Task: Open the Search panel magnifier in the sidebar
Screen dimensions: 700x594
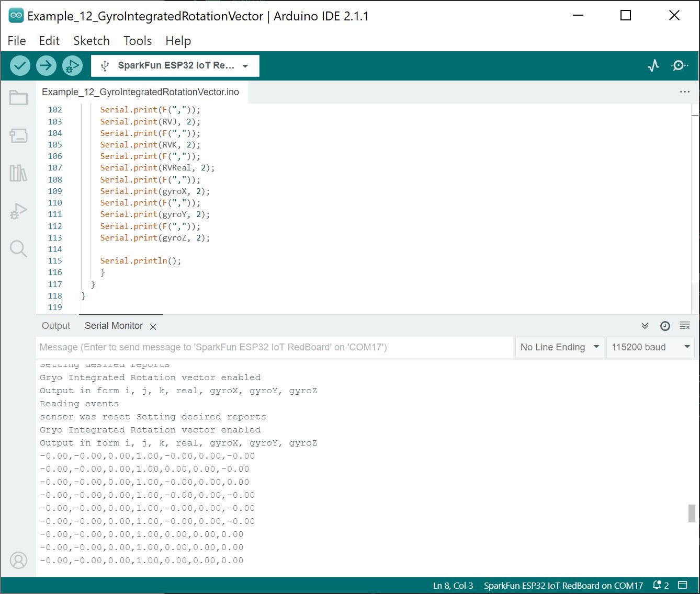Action: (x=18, y=249)
